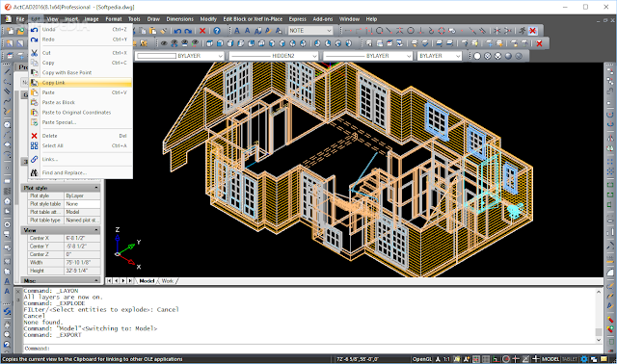
Task: Click the Command input line
Action: (310, 349)
